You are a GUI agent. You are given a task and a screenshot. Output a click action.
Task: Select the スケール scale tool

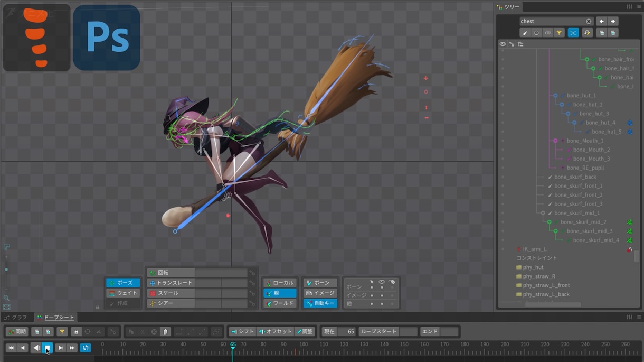(x=171, y=293)
